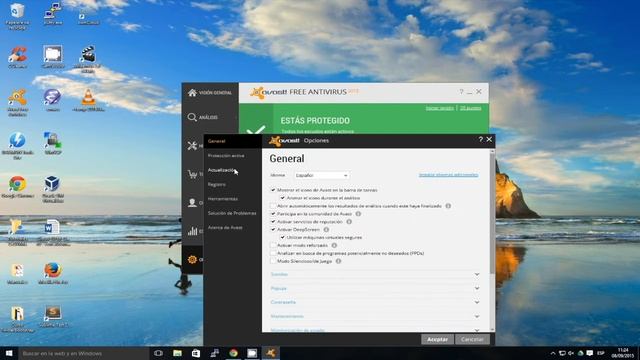Click the Análisis magnifier icon in Avast
Viewport: 640px width, 360px height.
click(x=192, y=118)
